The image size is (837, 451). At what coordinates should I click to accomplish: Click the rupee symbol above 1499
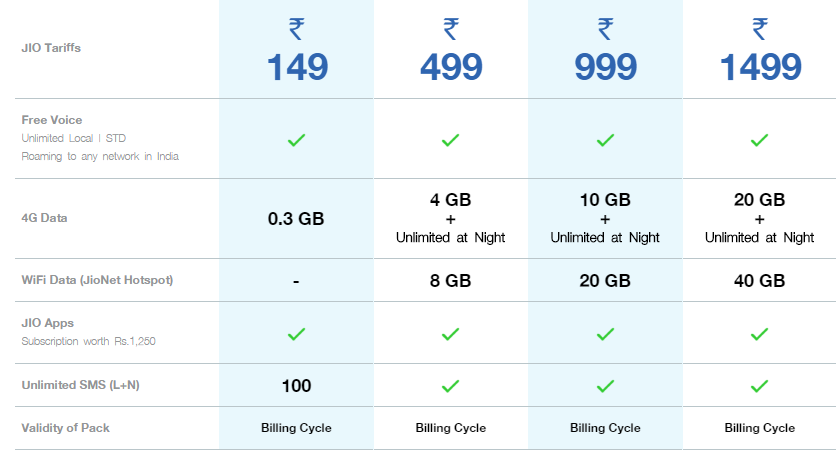[x=760, y=29]
